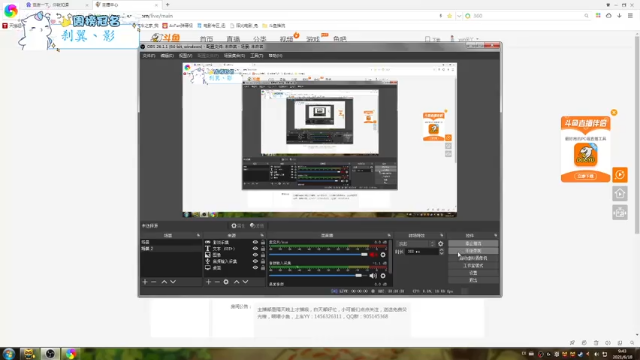Open the colorful browser taskbar icon
Image resolution: width=640 pixels, height=360 pixels.
point(71,353)
